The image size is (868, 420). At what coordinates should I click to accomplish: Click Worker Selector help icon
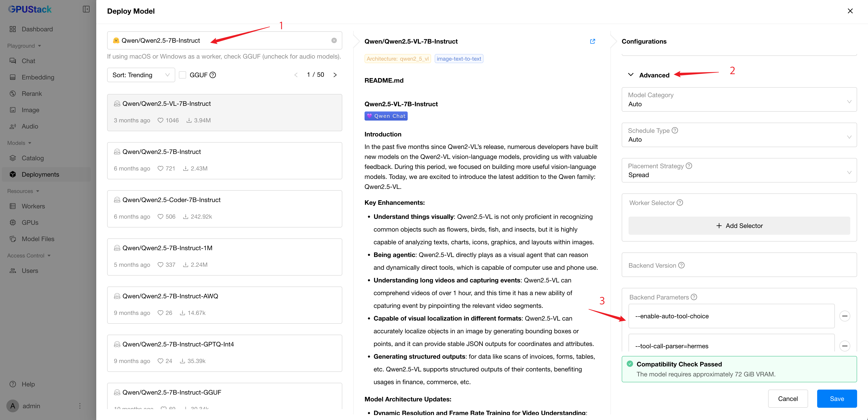(680, 203)
